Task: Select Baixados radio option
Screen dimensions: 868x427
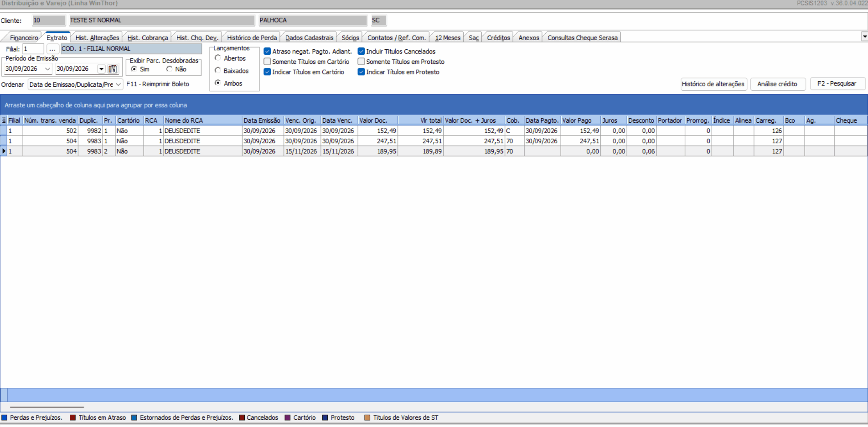Action: point(218,70)
